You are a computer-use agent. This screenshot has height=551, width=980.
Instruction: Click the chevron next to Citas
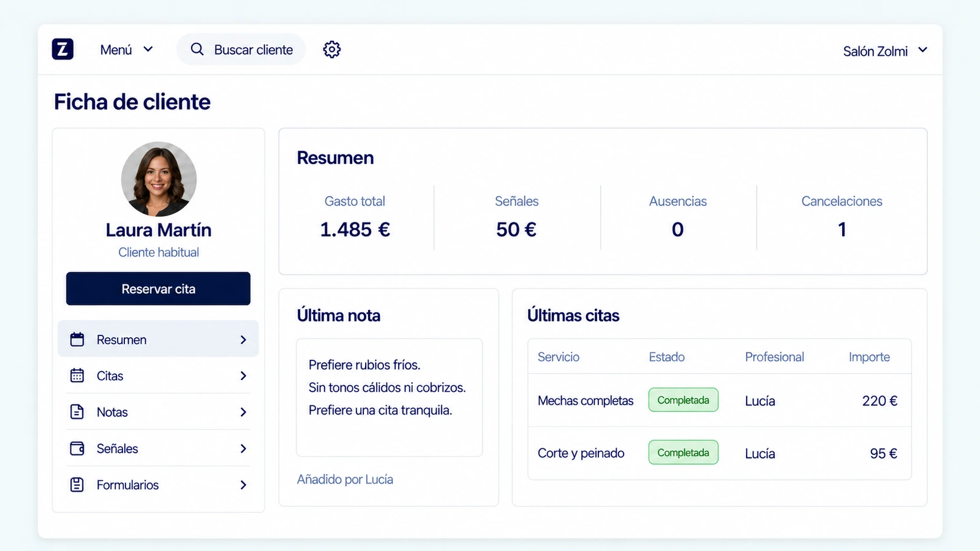pyautogui.click(x=243, y=375)
